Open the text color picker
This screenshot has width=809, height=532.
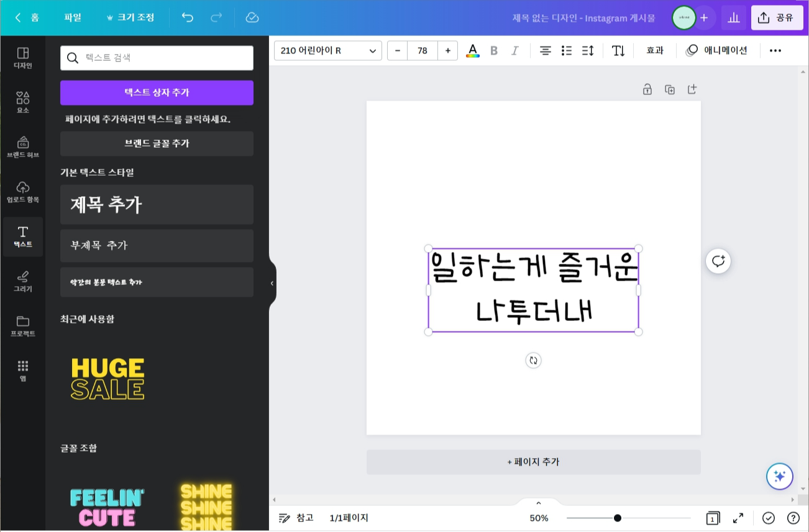click(x=473, y=50)
